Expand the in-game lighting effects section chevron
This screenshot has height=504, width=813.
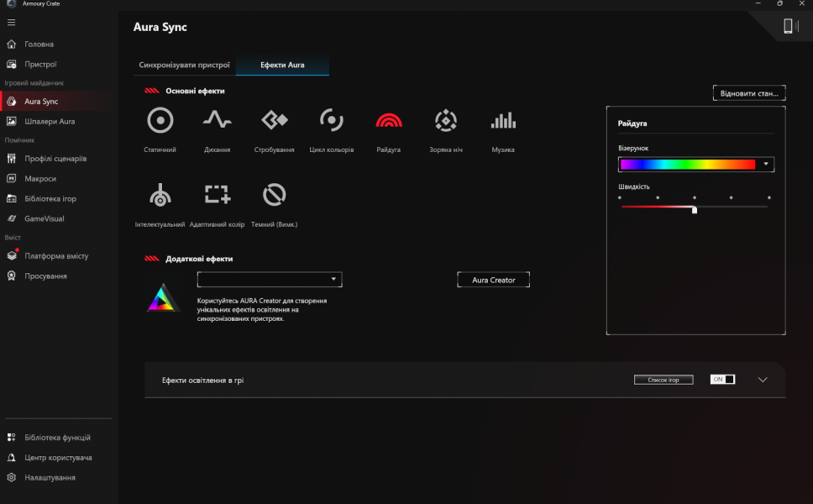click(x=763, y=380)
